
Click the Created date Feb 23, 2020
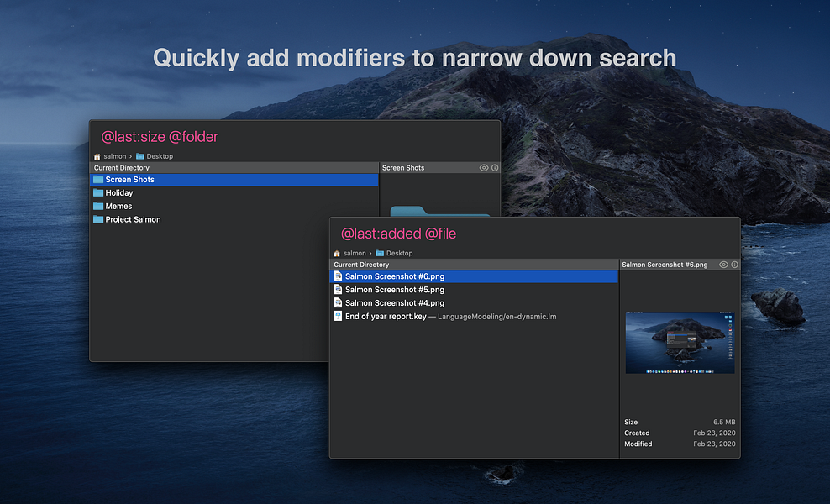[x=714, y=433]
